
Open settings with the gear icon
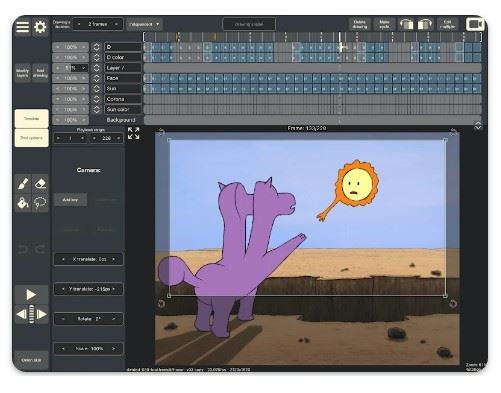click(40, 27)
